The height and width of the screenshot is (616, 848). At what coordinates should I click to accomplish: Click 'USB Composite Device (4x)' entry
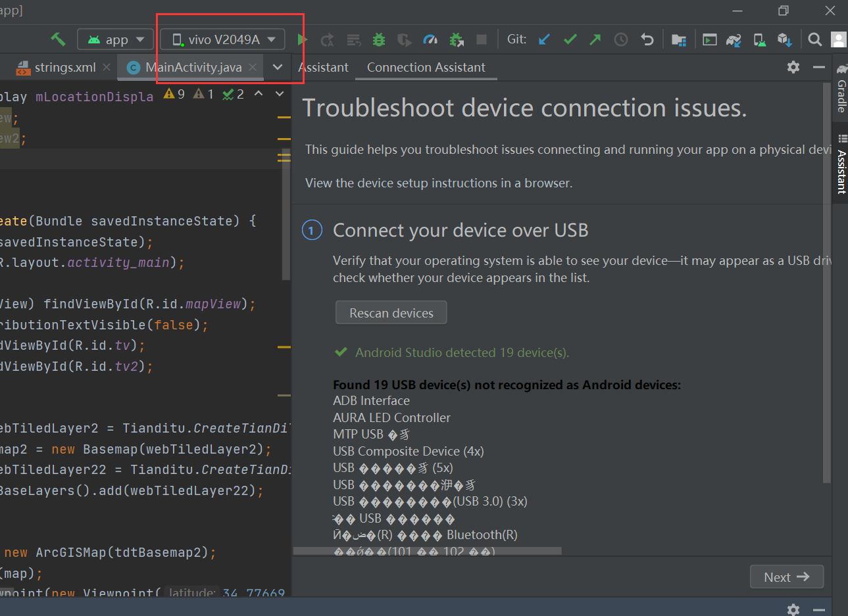(408, 451)
